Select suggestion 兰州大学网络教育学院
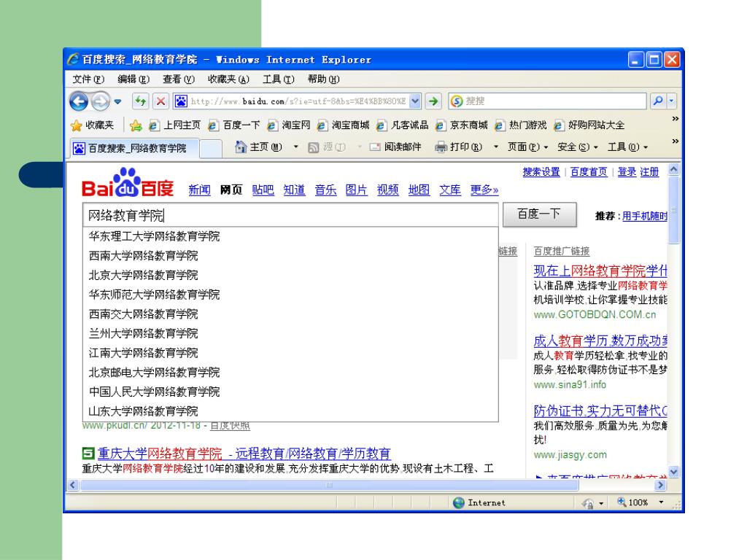The height and width of the screenshot is (560, 747). (290, 333)
